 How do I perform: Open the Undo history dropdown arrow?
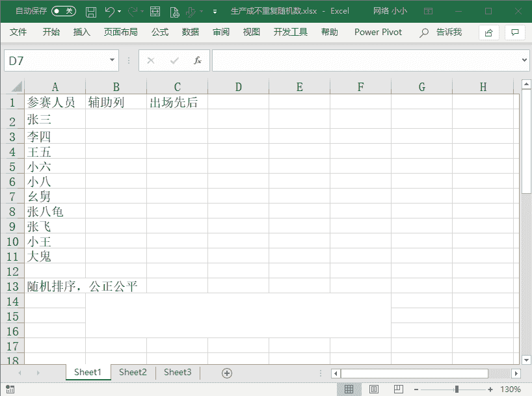click(119, 12)
